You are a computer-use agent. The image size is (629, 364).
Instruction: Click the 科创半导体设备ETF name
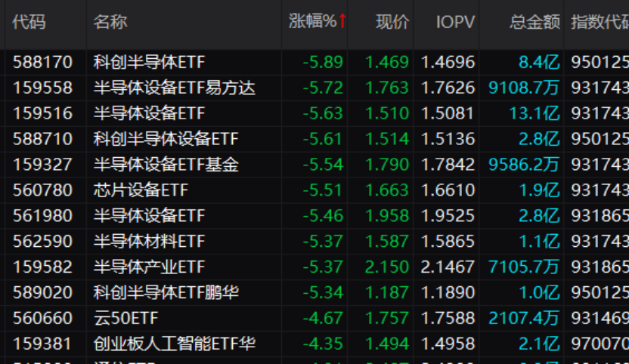166,139
